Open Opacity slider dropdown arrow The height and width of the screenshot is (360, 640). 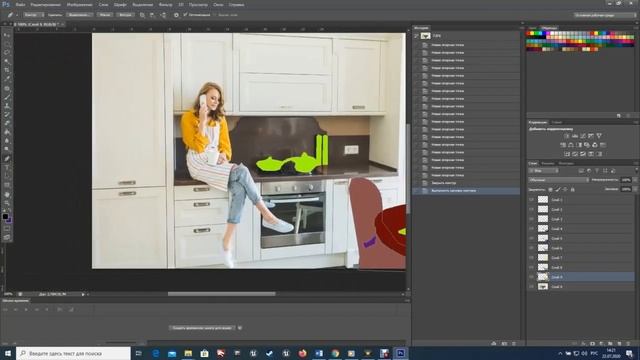tap(635, 180)
